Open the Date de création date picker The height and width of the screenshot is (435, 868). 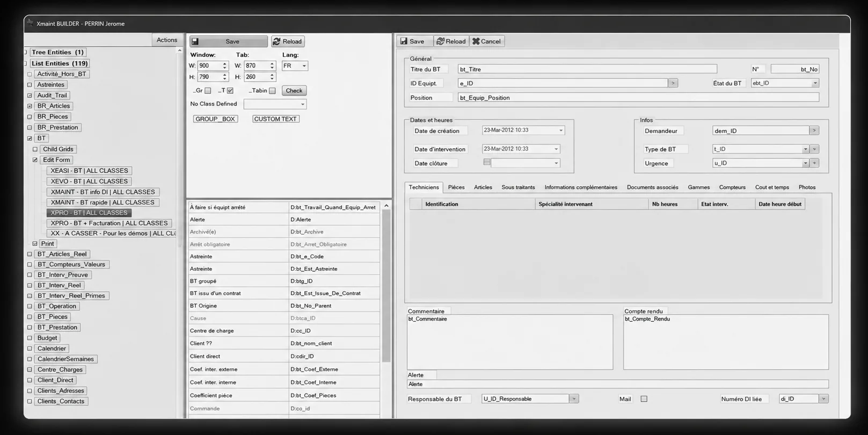point(560,130)
